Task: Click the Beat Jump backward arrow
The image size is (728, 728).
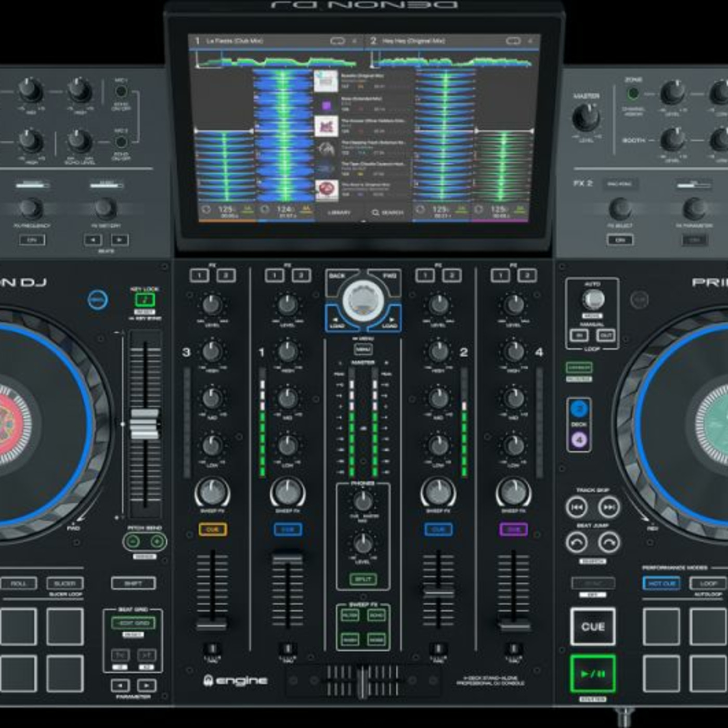Action: pos(576,543)
